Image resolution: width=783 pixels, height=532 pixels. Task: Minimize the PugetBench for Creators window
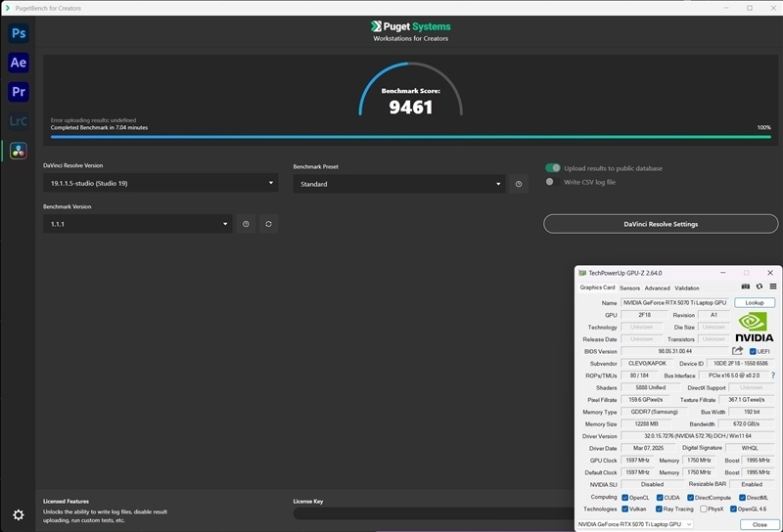click(x=726, y=8)
